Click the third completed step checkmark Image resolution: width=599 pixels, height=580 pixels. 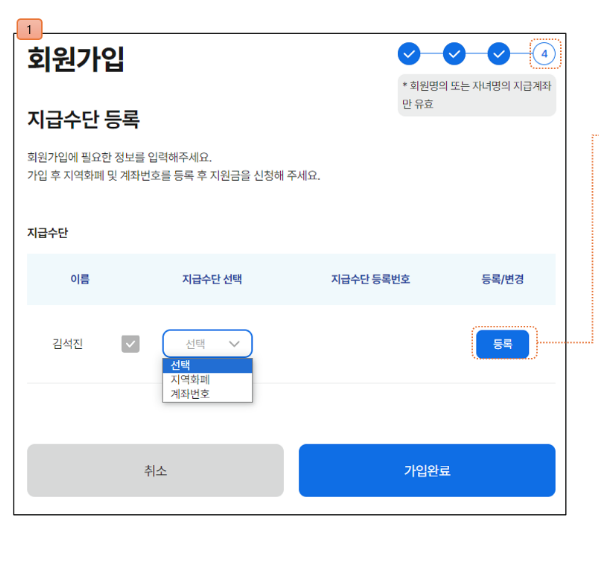(x=499, y=54)
